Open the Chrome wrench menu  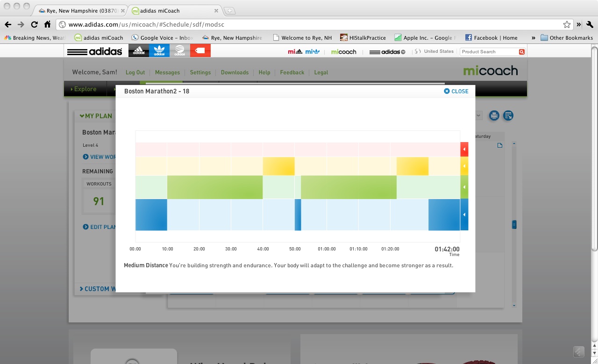tap(591, 24)
